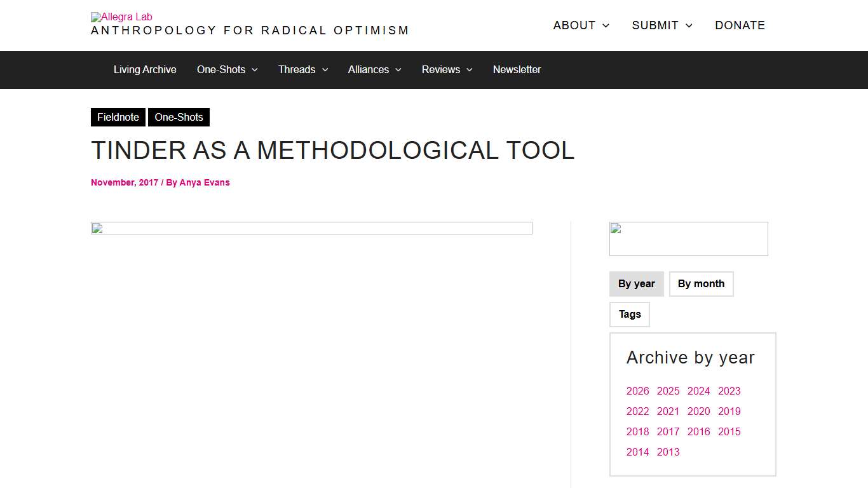Select the Living Archive menu item
This screenshot has width=868, height=488.
click(x=145, y=70)
